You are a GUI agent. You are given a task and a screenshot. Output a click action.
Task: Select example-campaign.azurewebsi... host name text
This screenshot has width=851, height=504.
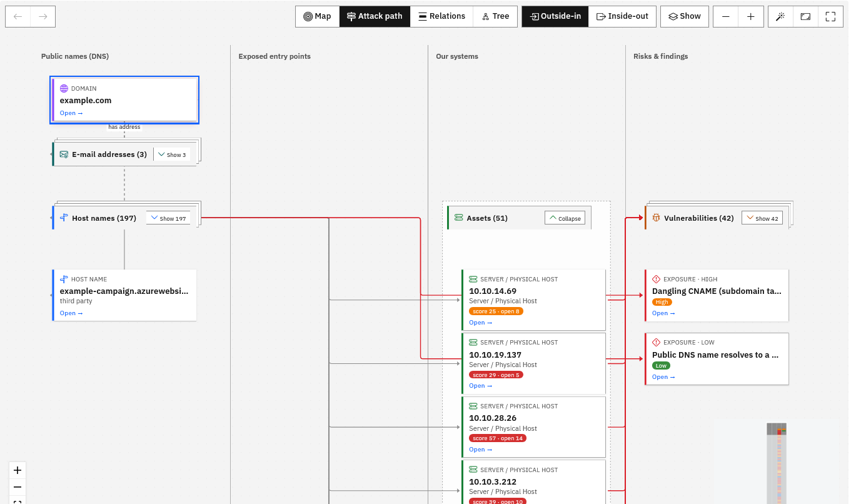point(124,291)
